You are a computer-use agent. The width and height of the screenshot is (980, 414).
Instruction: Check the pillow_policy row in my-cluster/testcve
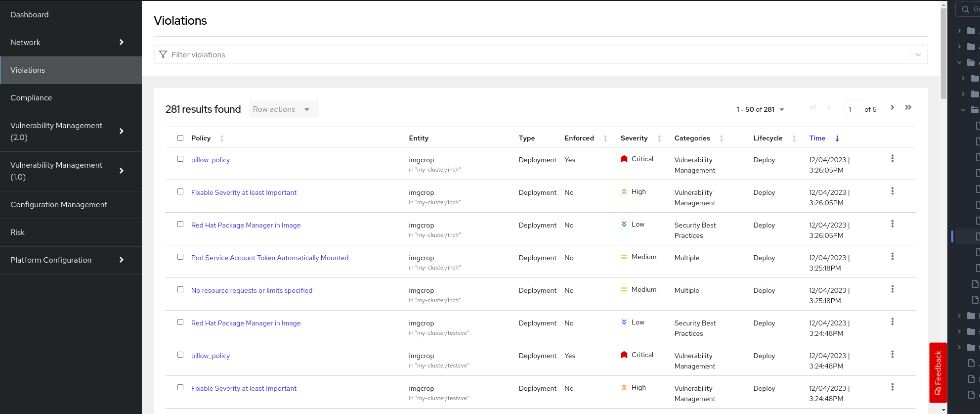point(180,355)
